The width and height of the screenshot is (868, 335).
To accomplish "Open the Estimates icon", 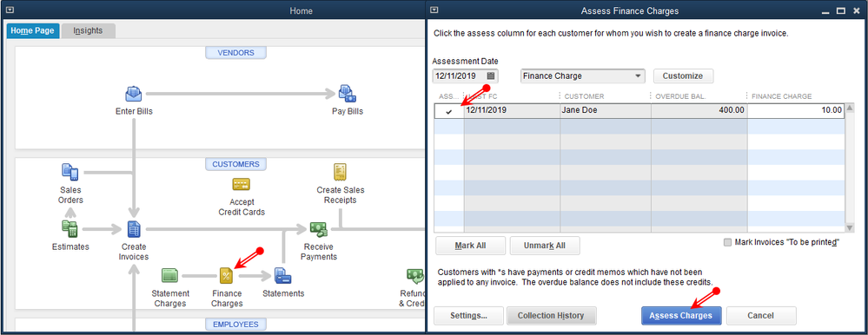I will pyautogui.click(x=70, y=229).
